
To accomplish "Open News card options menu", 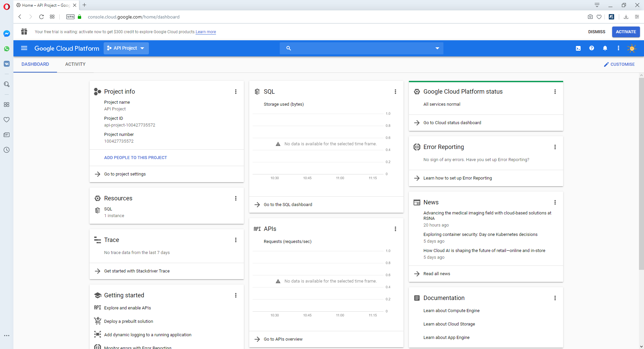I will pyautogui.click(x=555, y=202).
